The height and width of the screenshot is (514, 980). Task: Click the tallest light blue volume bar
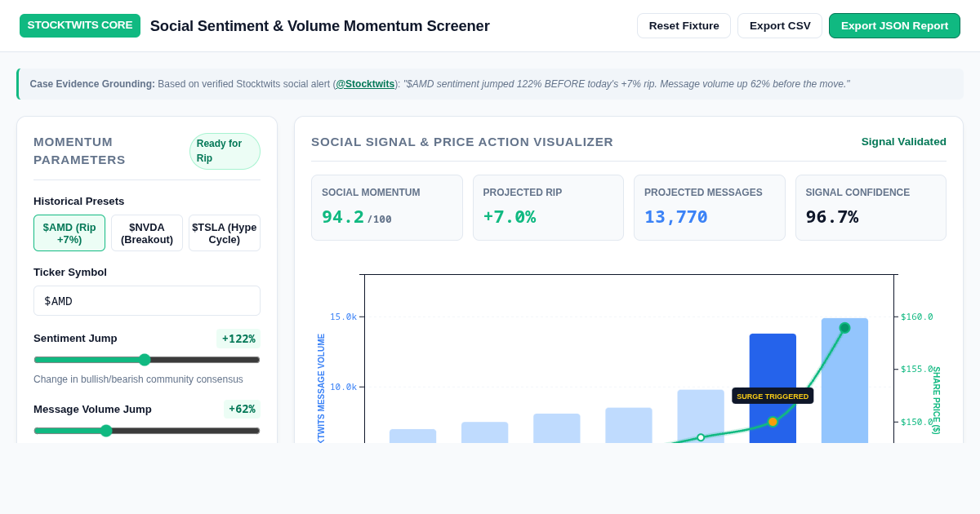click(844, 380)
